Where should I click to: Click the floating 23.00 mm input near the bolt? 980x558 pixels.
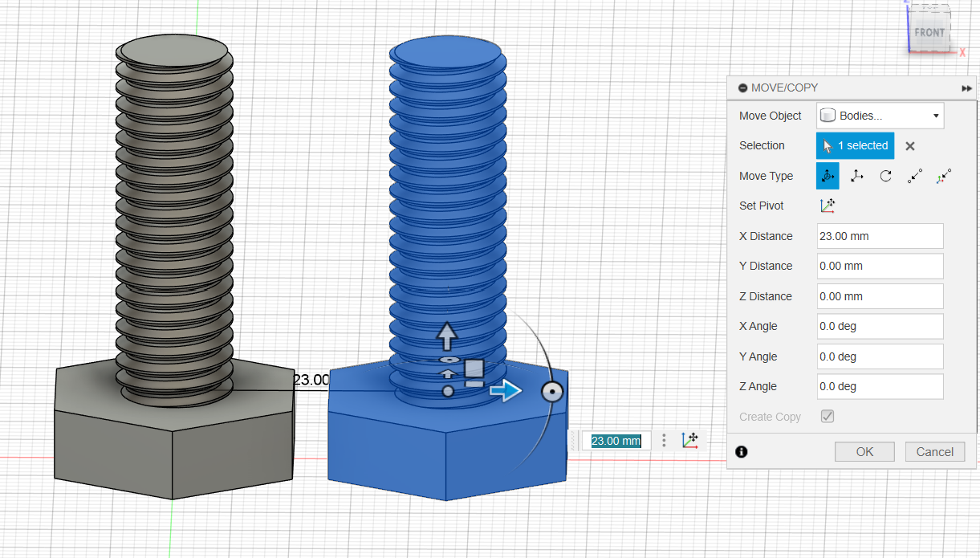pos(616,441)
